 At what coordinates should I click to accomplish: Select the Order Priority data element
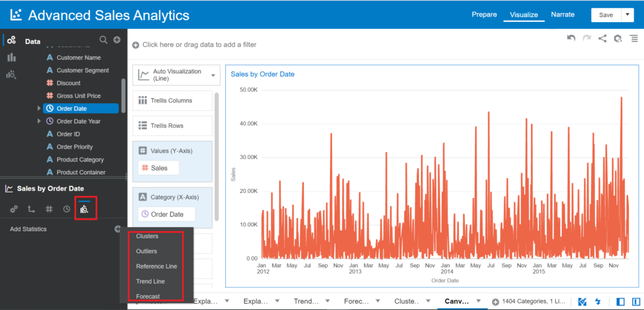(74, 147)
